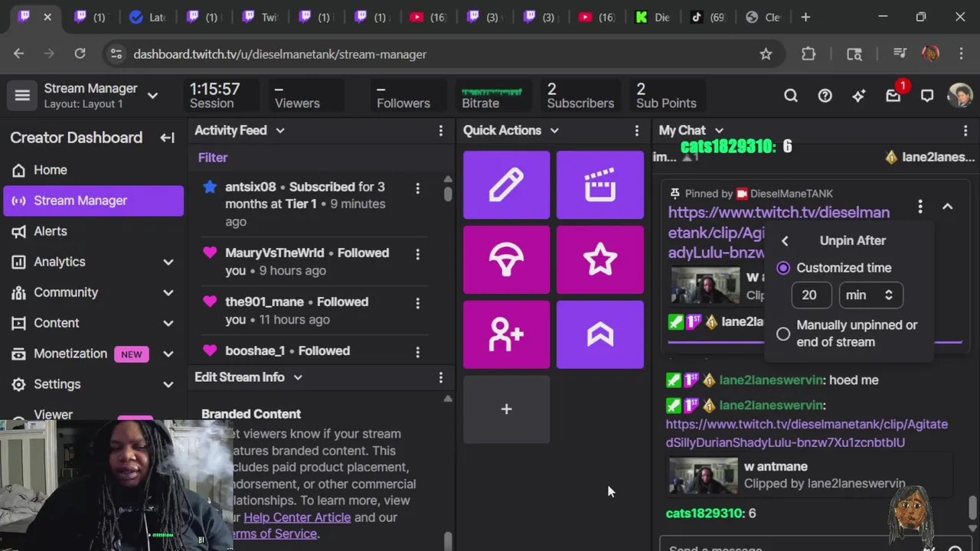980x551 pixels.
Task: Open options for booshae_1 follow event
Action: tap(417, 352)
